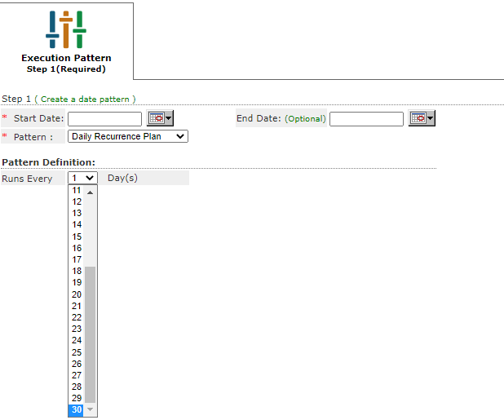
Task: Set the interval to 25 days
Action: (x=77, y=352)
